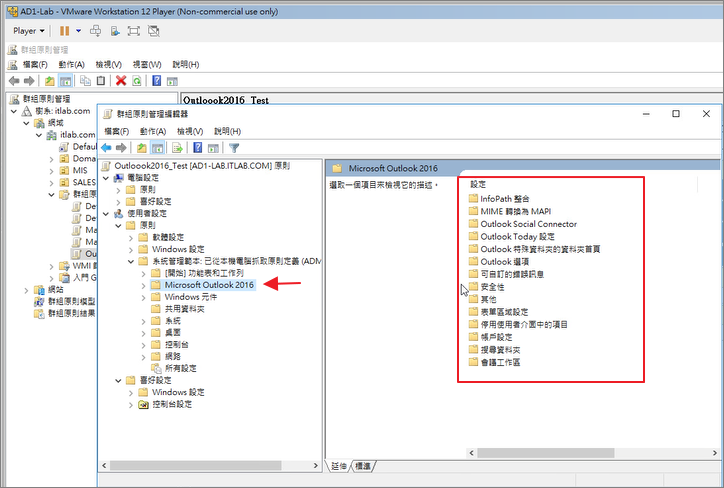Image resolution: width=724 pixels, height=488 pixels.
Task: Click the red X delete icon
Action: coord(121,81)
